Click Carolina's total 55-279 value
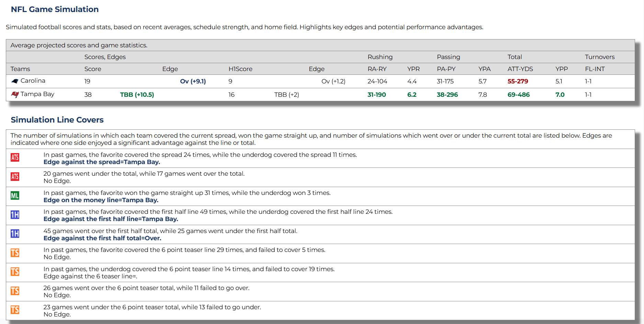 [518, 81]
